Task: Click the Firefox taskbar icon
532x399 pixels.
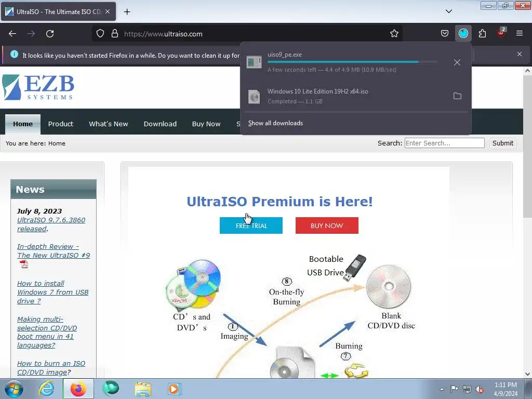Action: [78, 389]
